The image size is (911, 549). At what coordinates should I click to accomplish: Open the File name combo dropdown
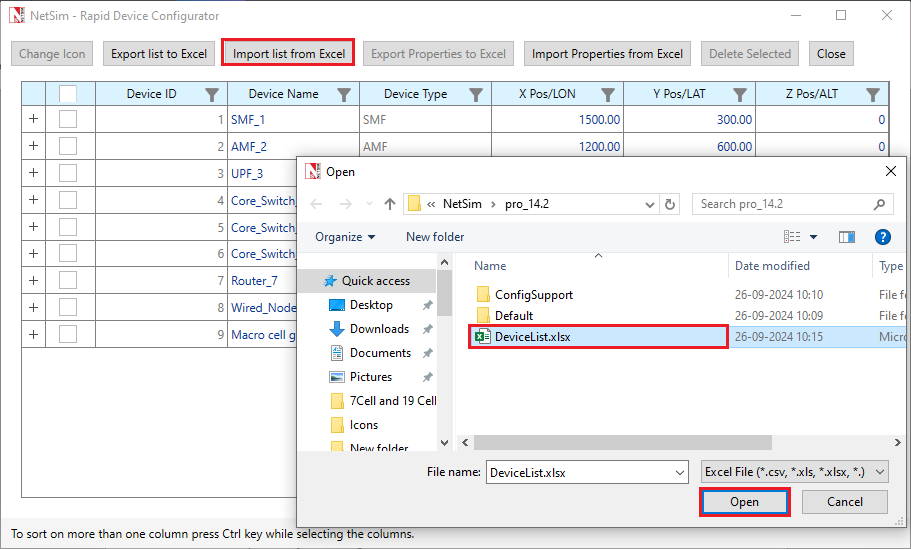coord(680,473)
